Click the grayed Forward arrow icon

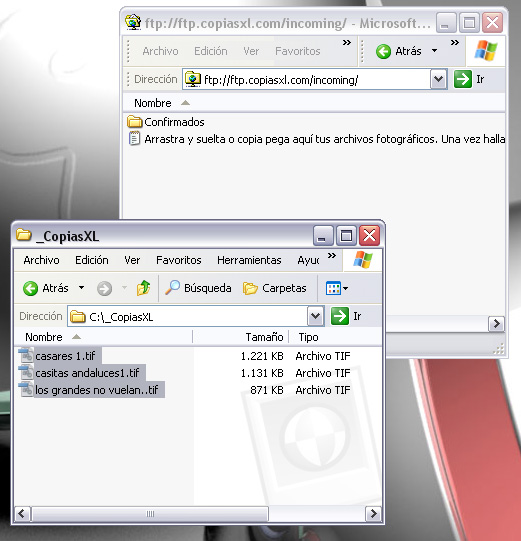tap(104, 288)
